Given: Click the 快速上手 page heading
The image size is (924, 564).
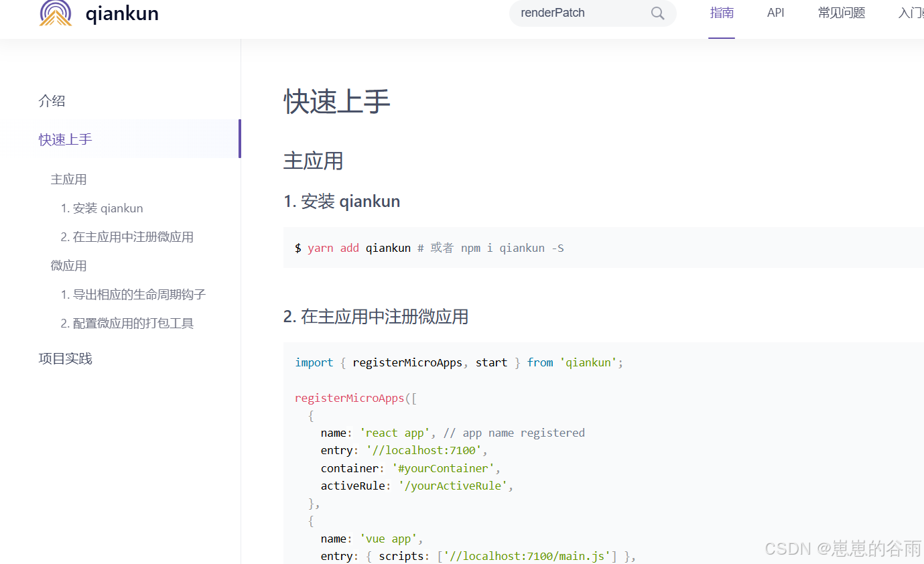Looking at the screenshot, I should [x=336, y=102].
